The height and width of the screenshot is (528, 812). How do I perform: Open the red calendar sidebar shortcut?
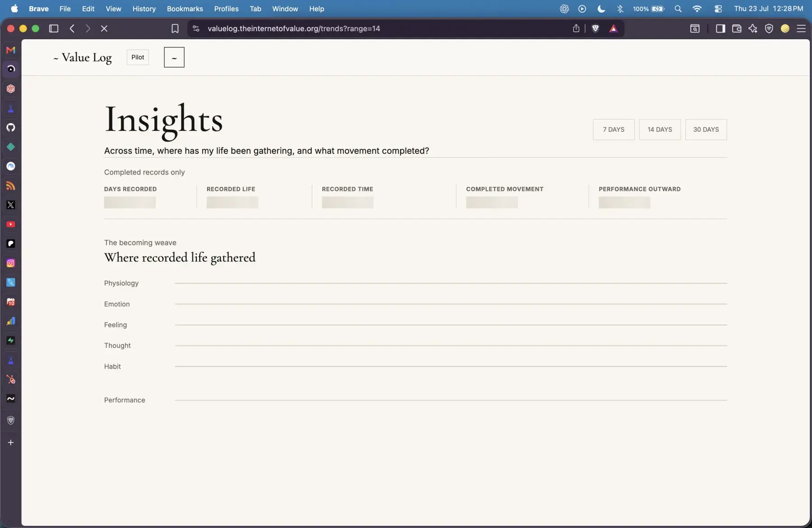[11, 302]
